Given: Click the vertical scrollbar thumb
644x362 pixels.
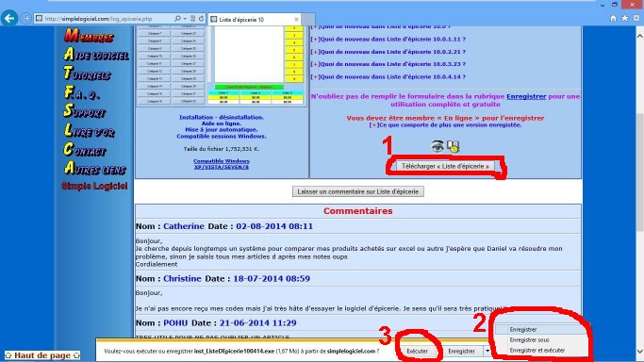Looking at the screenshot, I should (x=639, y=172).
